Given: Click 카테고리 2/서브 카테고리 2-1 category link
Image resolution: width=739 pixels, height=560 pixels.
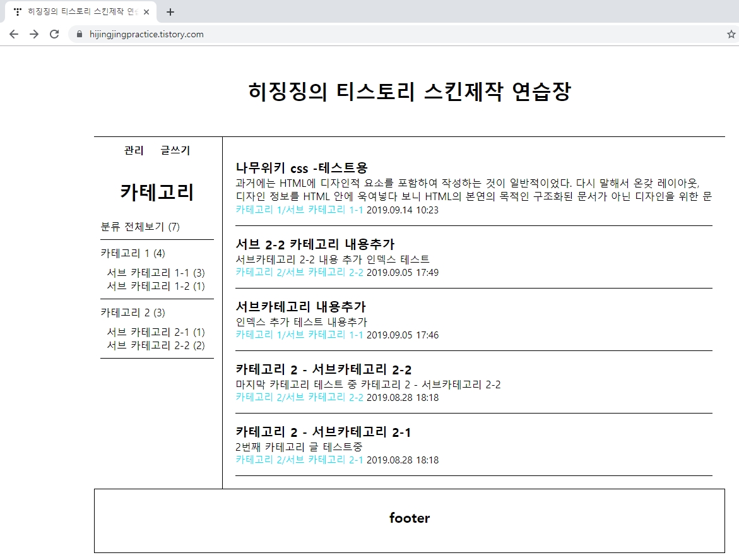Looking at the screenshot, I should tap(299, 460).
